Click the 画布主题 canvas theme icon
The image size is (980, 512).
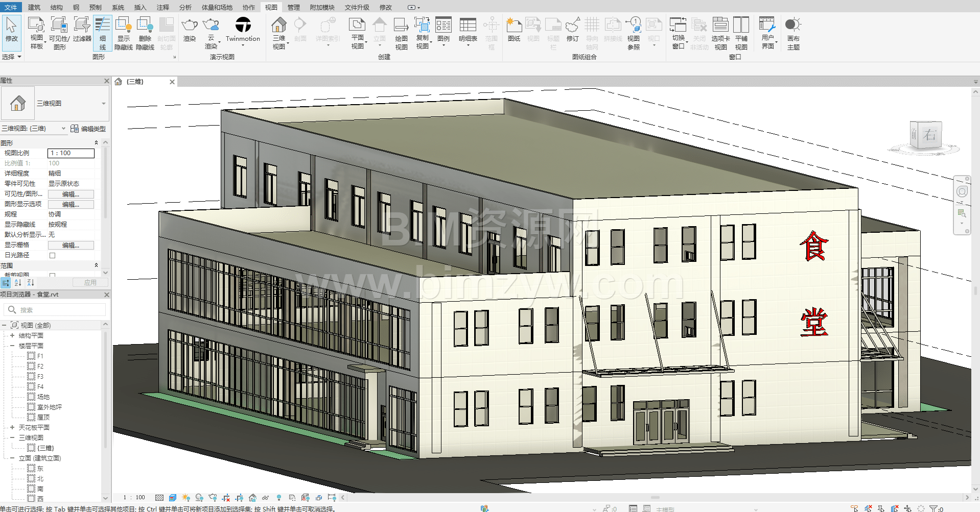(793, 33)
